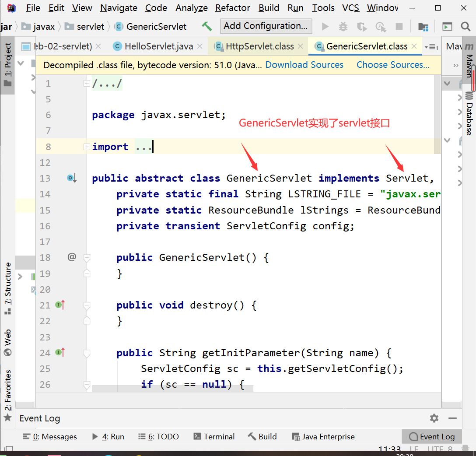This screenshot has width=476, height=456.
Task: Close the HttpServlet.class tab
Action: point(301,46)
